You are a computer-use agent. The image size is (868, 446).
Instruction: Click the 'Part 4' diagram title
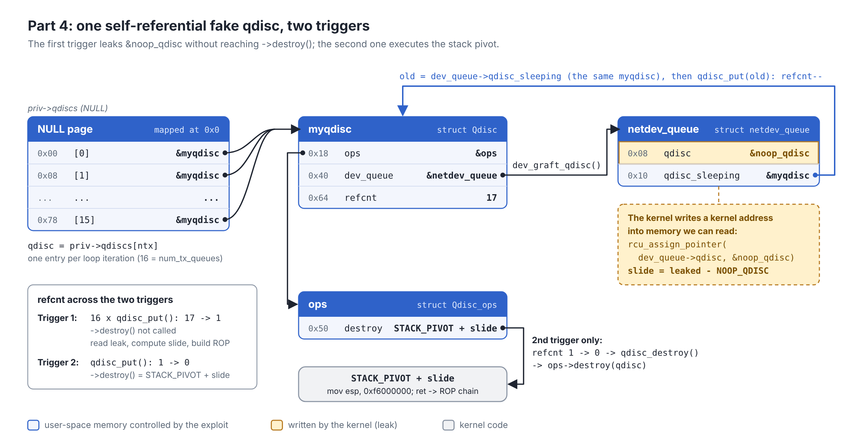tap(199, 26)
